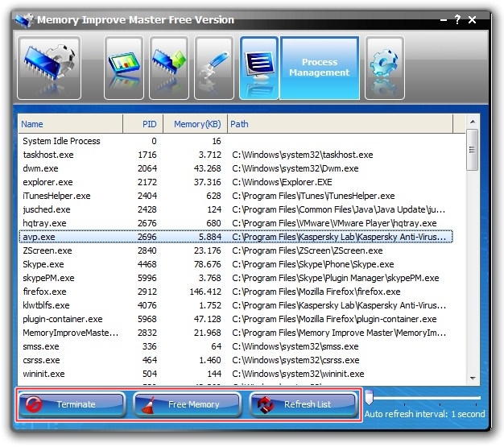Click the Refresh List button
This screenshot has height=447, width=504.
point(304,404)
